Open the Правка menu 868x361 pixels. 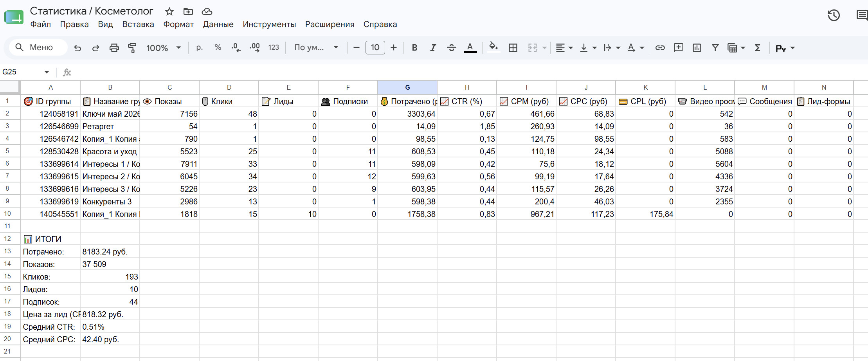coord(74,24)
